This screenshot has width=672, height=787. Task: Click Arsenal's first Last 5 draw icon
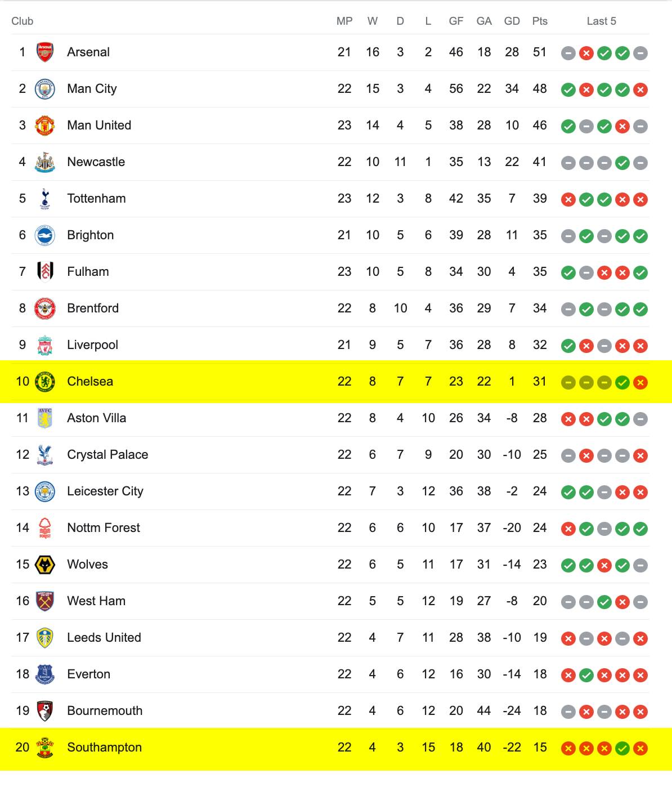click(x=568, y=53)
